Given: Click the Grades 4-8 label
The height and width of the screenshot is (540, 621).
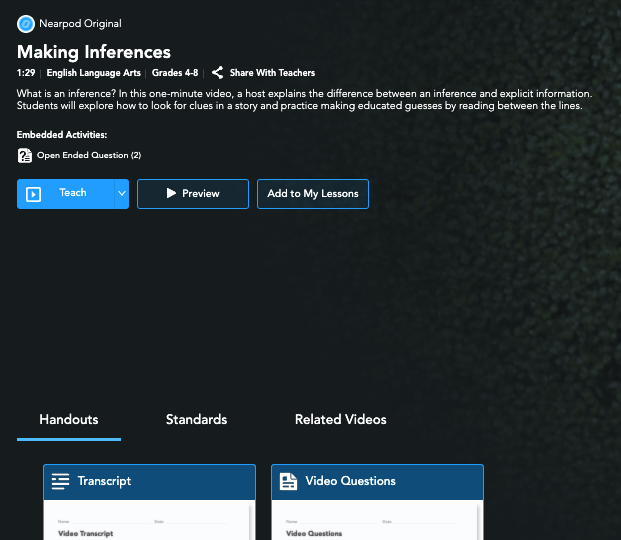Looking at the screenshot, I should pos(175,73).
